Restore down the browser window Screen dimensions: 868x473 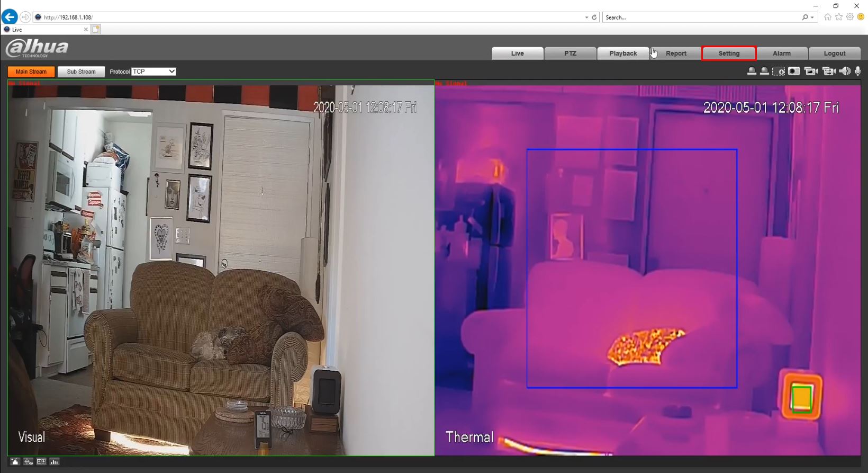pos(836,6)
